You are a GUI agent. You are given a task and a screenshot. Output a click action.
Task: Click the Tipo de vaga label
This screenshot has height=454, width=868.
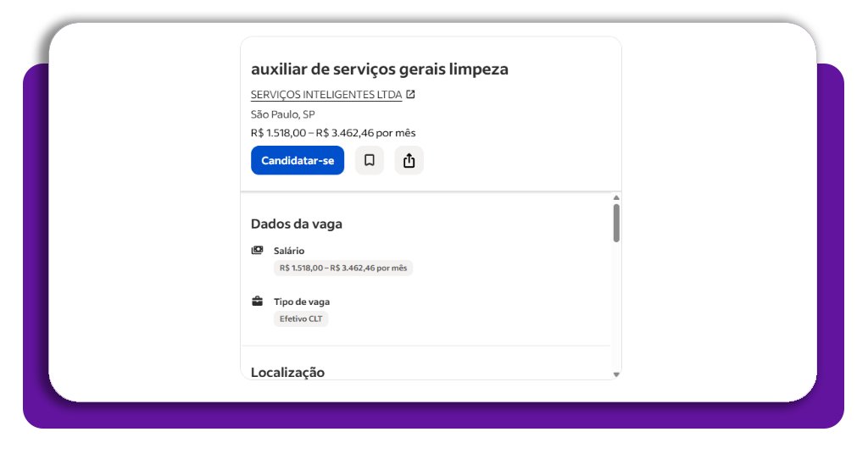pos(302,302)
